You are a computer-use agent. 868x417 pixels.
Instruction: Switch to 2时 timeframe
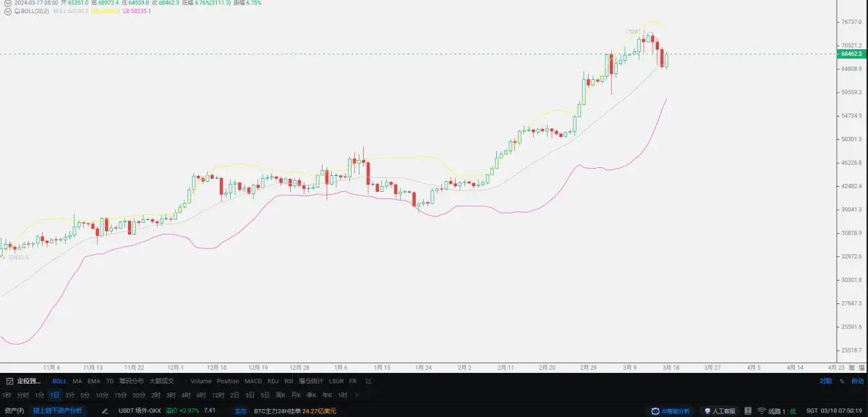(156, 395)
